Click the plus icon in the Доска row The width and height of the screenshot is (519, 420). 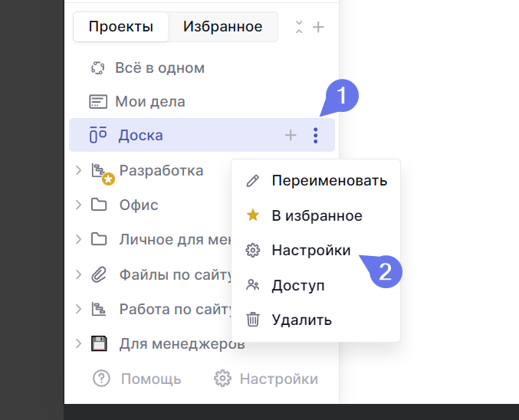(x=291, y=136)
